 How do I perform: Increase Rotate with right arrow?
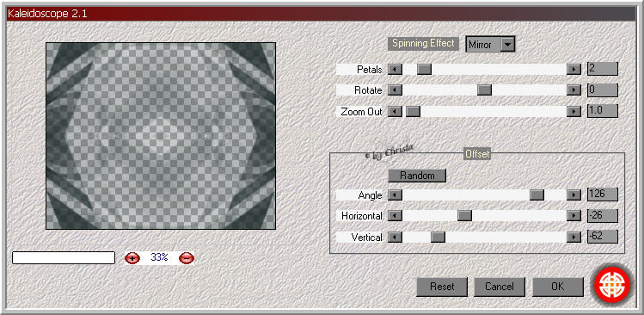(x=573, y=90)
